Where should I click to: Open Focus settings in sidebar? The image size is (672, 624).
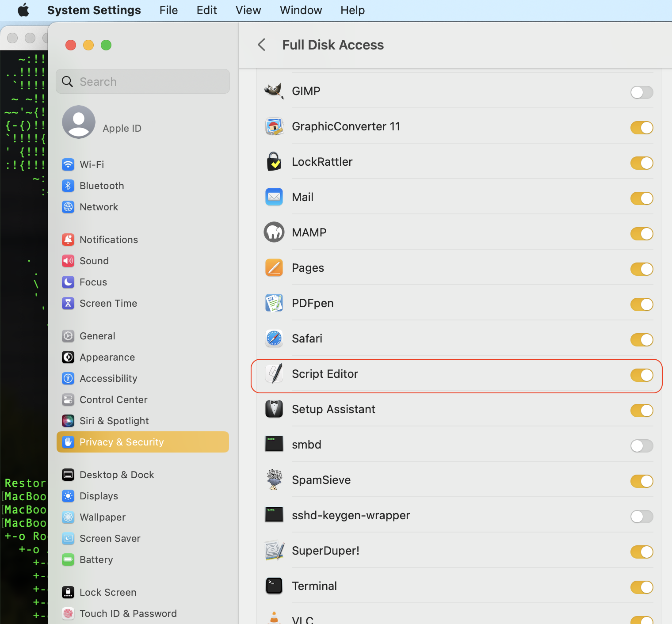click(x=143, y=282)
